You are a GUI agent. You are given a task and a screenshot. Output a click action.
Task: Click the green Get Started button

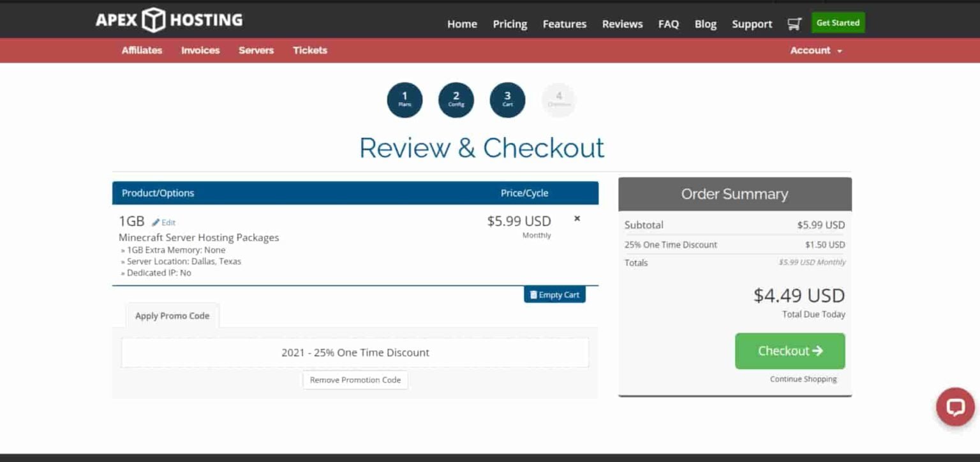[x=838, y=23]
